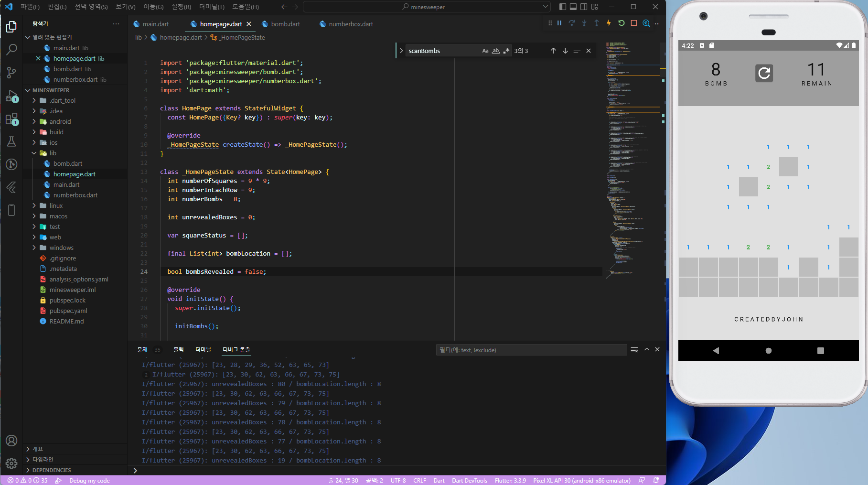868x485 pixels.
Task: Open Extensions view
Action: (11, 119)
